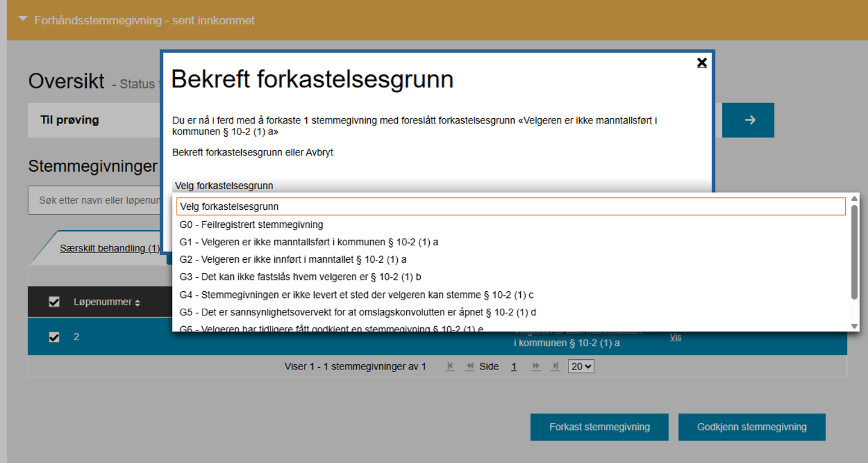Open the page size dropdown showing 20

point(580,367)
